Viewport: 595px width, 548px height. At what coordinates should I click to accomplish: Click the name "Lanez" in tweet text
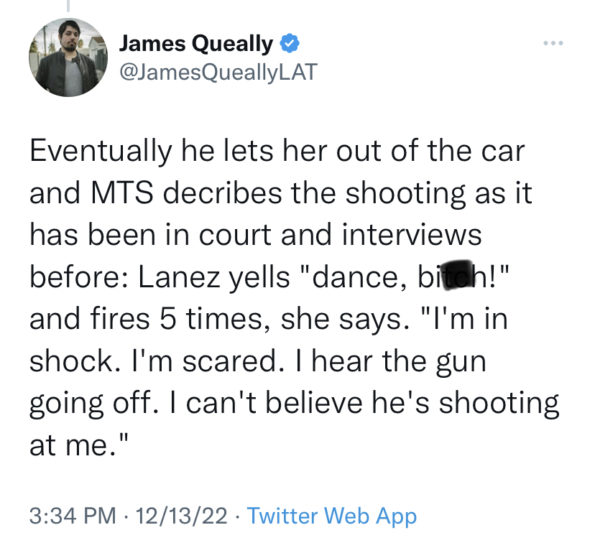point(179,277)
